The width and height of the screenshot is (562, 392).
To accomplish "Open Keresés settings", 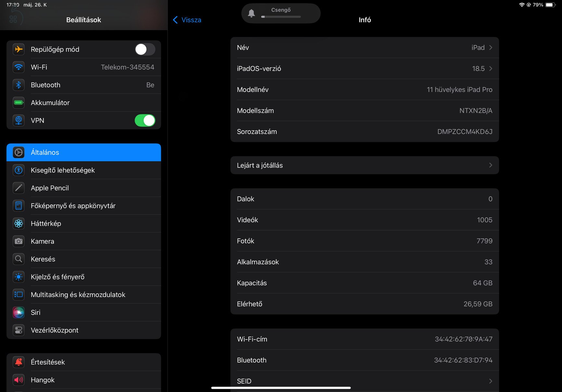I will pos(84,259).
